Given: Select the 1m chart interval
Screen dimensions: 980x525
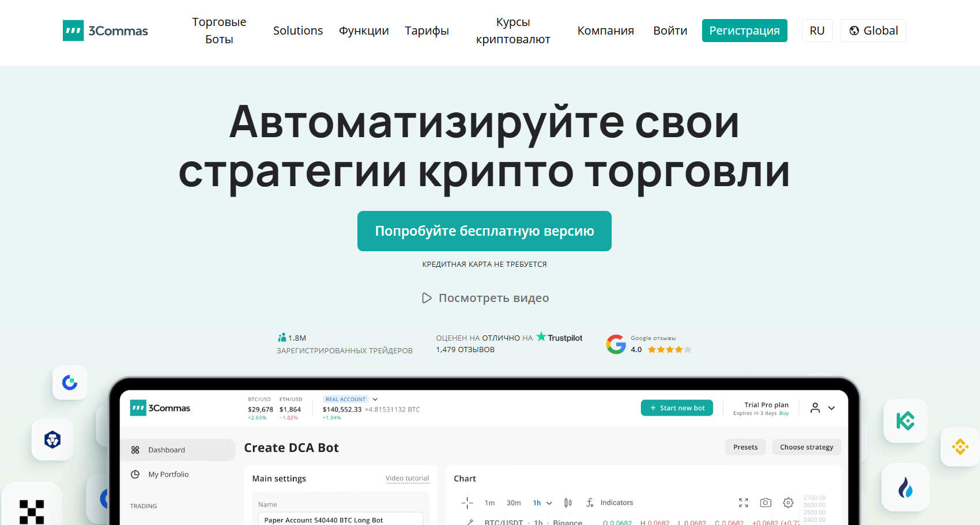Looking at the screenshot, I should [489, 503].
